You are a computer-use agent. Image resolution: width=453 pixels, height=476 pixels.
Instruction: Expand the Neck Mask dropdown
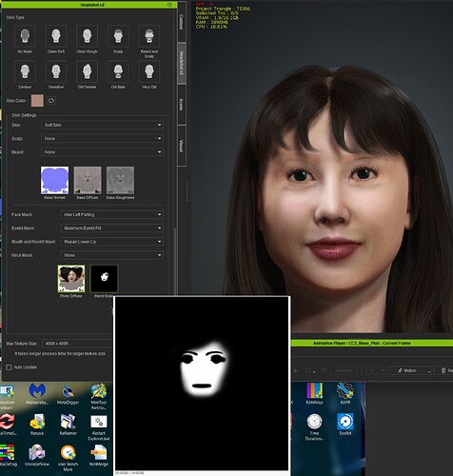tap(112, 255)
